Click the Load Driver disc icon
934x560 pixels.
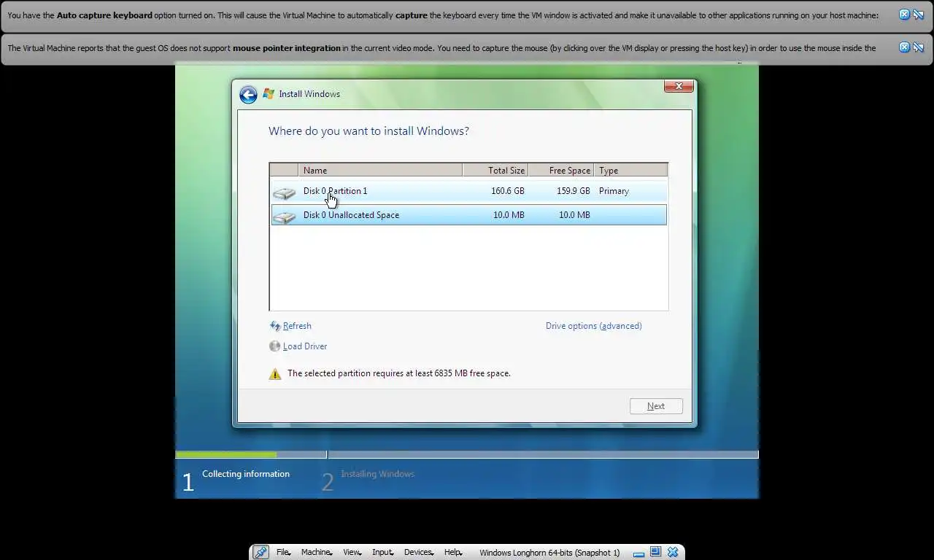point(274,346)
